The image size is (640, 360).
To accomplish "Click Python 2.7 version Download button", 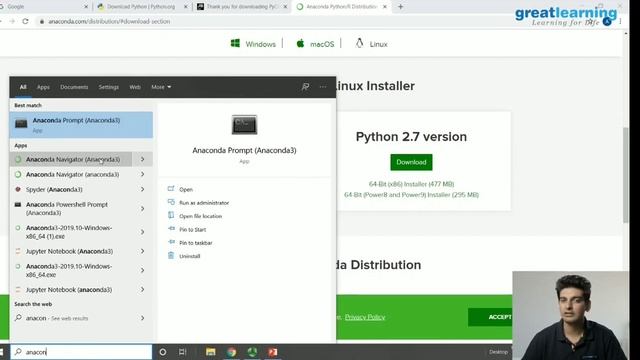I will [411, 162].
